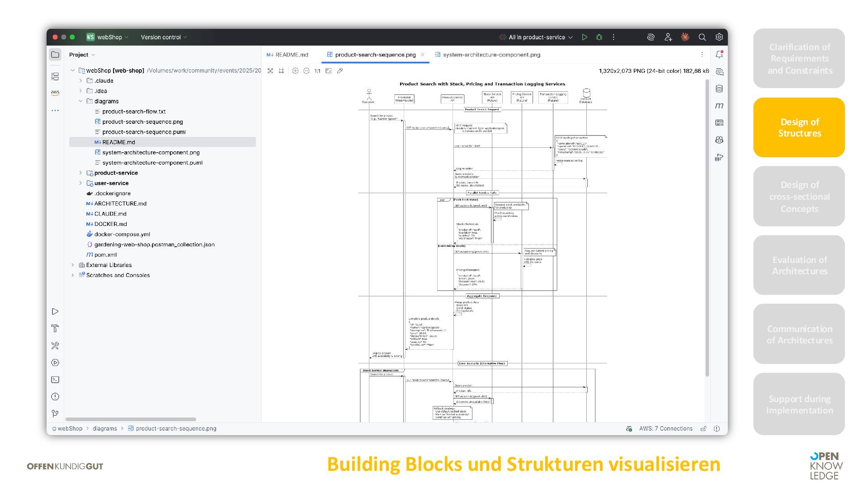The image size is (868, 488).
Task: Open the system-architecture-component.png tab
Action: (x=487, y=55)
